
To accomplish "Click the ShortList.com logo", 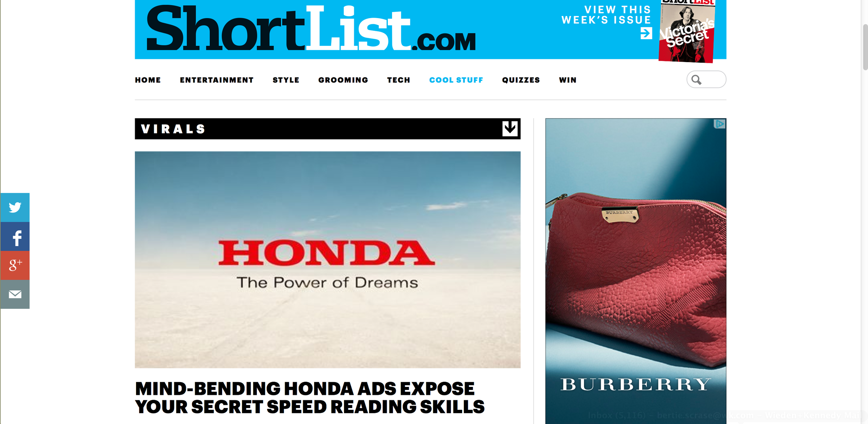I will point(311,28).
